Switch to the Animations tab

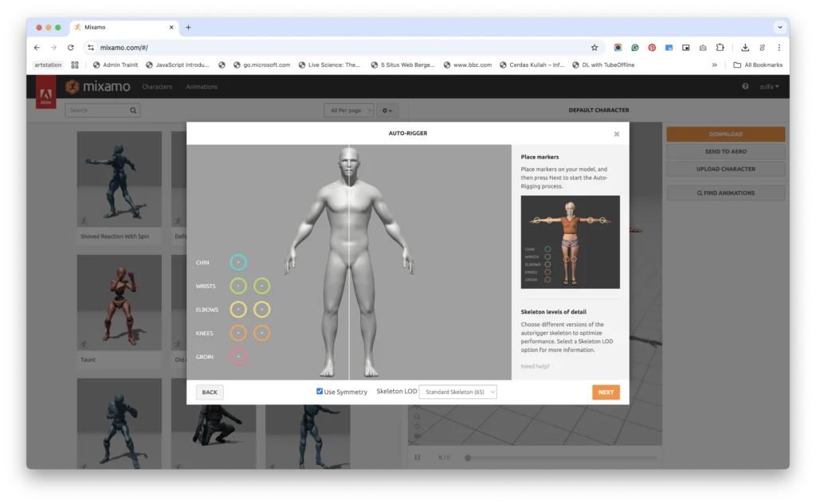[202, 87]
